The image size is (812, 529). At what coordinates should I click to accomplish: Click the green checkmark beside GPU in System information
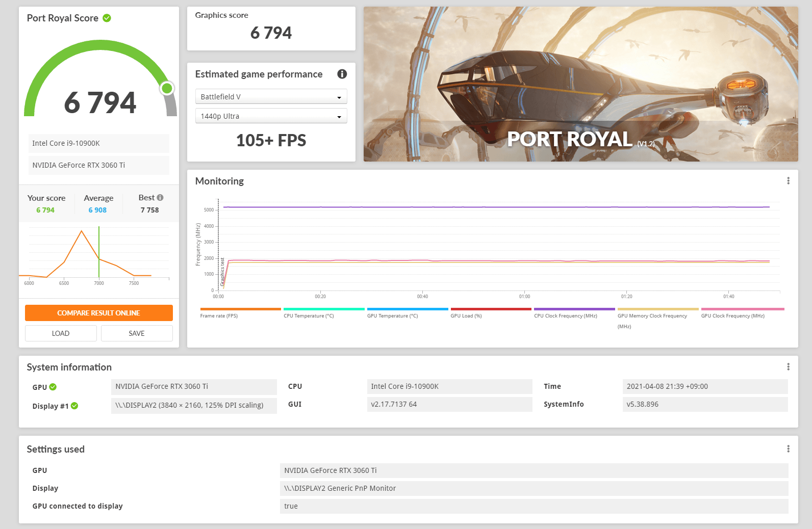pos(53,387)
